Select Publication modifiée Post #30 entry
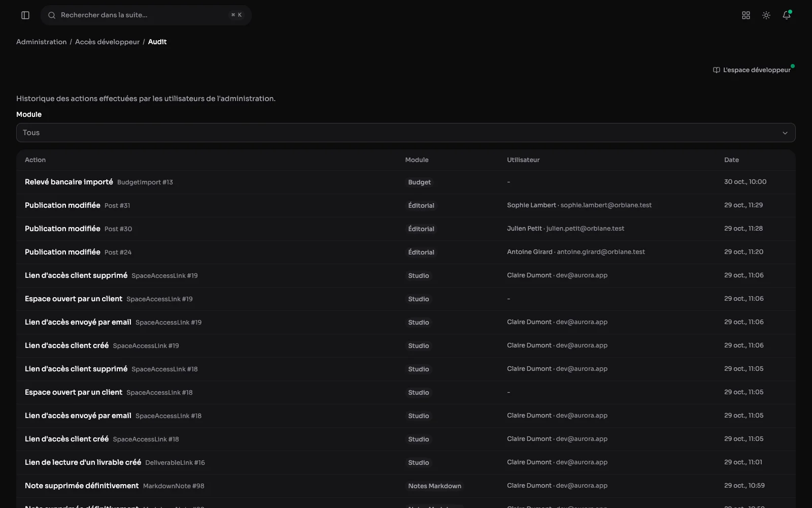 coord(406,229)
